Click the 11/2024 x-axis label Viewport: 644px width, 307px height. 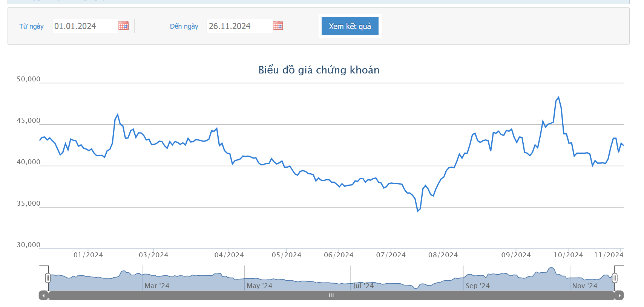tap(609, 255)
